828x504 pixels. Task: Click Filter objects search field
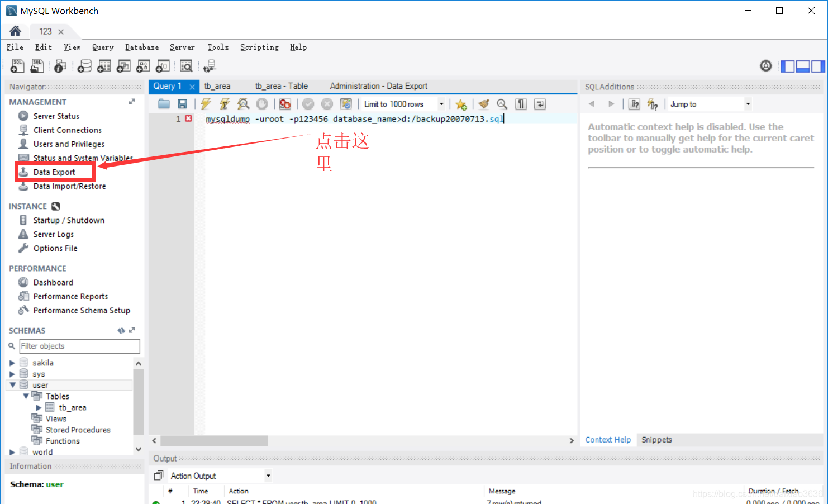point(79,346)
